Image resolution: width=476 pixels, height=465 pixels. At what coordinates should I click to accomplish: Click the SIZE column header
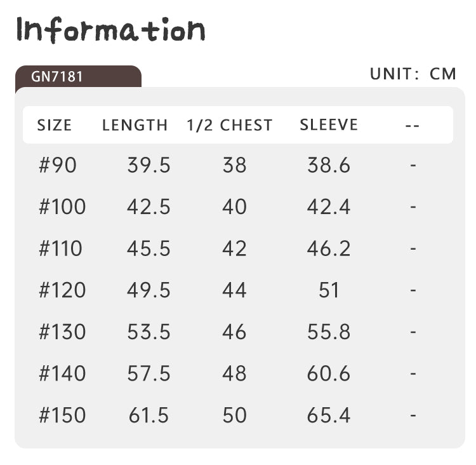click(x=55, y=125)
